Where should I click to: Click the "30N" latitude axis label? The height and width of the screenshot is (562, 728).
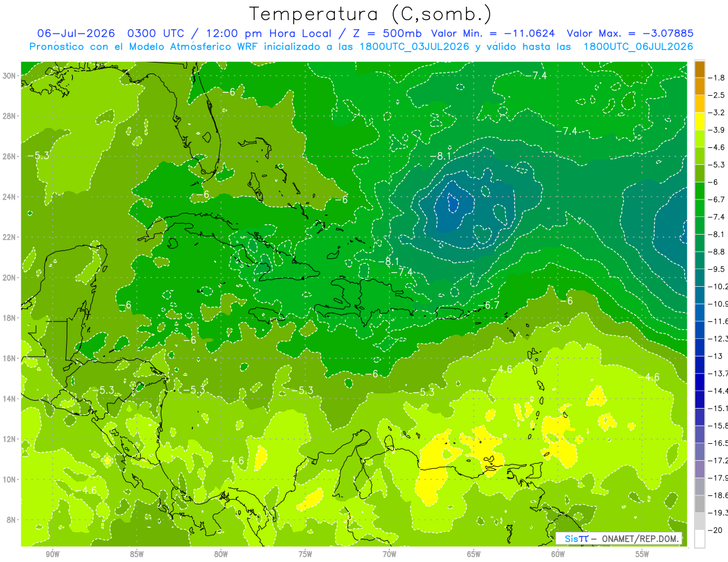tap(9, 76)
